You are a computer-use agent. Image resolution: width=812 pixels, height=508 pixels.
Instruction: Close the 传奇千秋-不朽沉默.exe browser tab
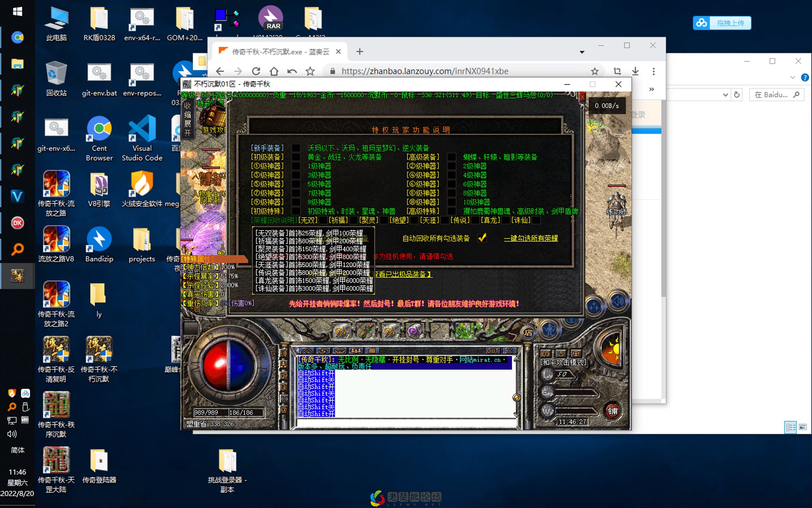tap(338, 52)
